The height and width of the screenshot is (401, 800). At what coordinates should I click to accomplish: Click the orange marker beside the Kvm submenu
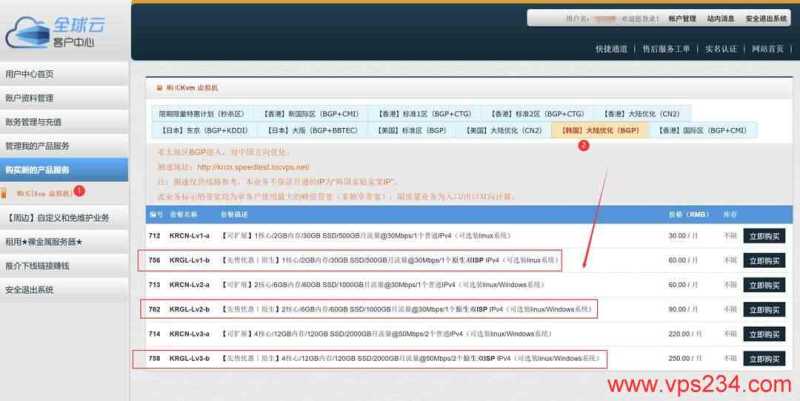coord(80,189)
